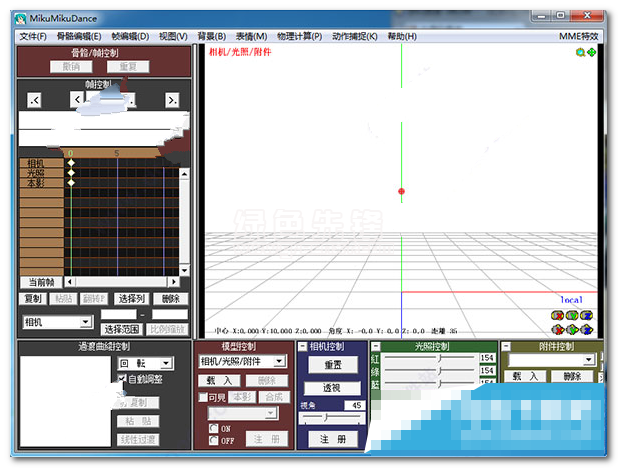Open the 文件(F) menu

(32, 36)
